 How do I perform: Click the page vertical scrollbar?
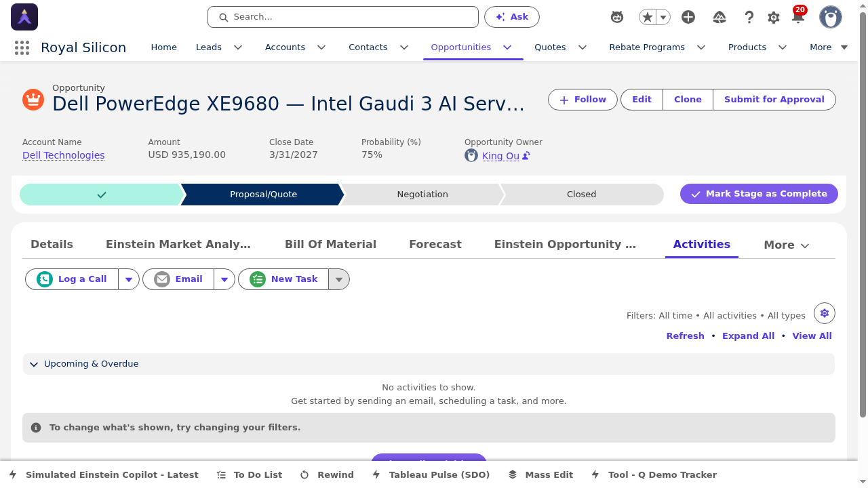tap(863, 214)
